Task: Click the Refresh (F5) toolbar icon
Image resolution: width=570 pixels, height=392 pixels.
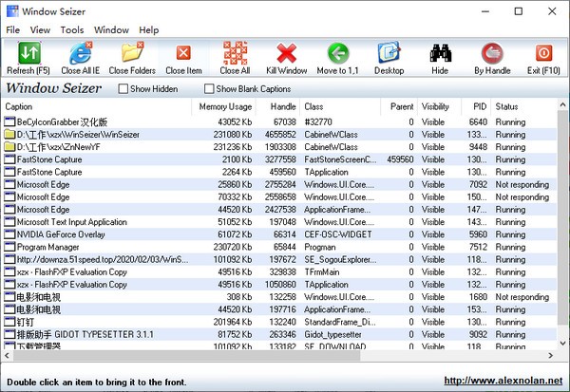Action: [29, 53]
